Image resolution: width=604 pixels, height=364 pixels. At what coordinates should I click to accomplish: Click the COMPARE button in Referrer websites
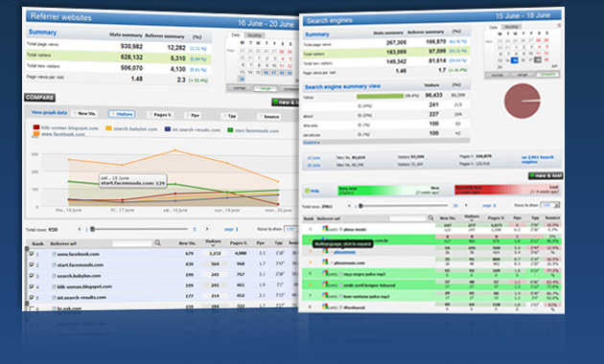(x=39, y=98)
